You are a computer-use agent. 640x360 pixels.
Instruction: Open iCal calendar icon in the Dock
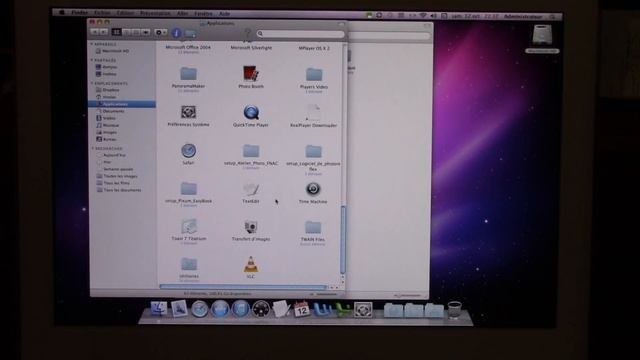coord(302,309)
